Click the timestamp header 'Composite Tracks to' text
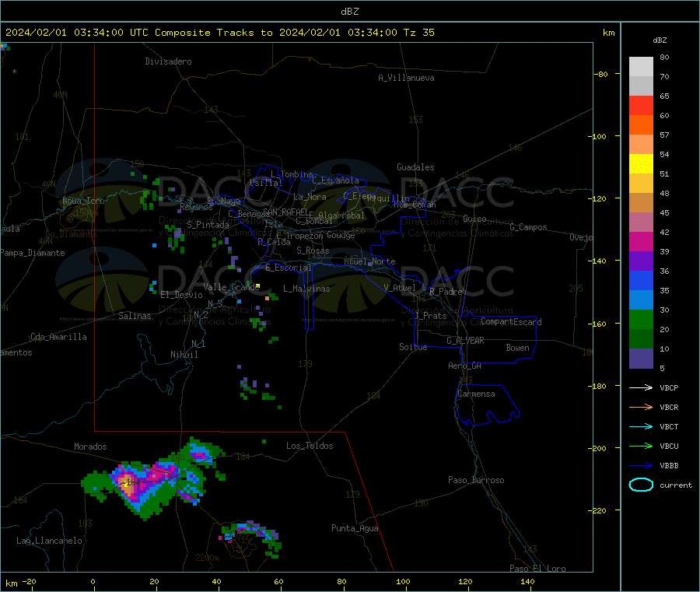700x592 pixels. [x=213, y=33]
